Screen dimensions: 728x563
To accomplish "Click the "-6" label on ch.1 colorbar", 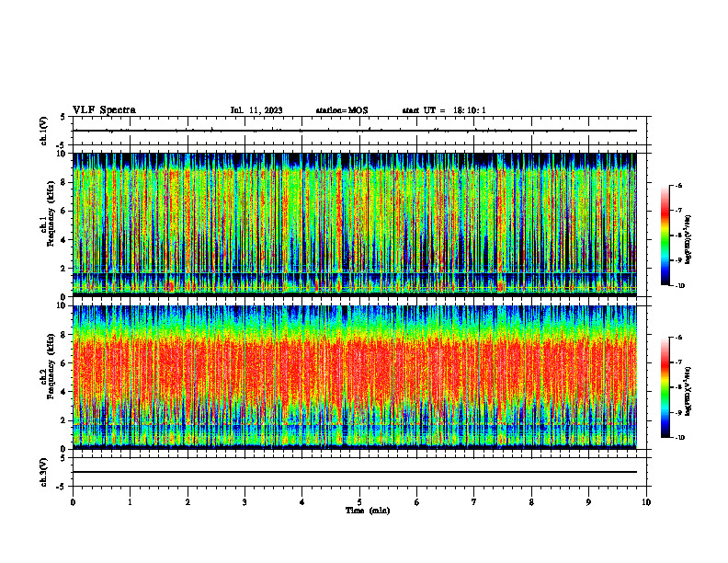I will [678, 185].
